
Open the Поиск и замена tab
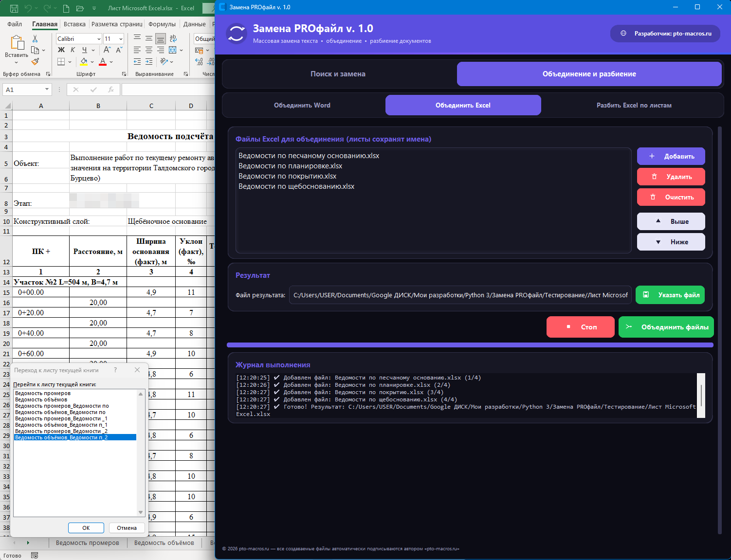click(x=338, y=74)
